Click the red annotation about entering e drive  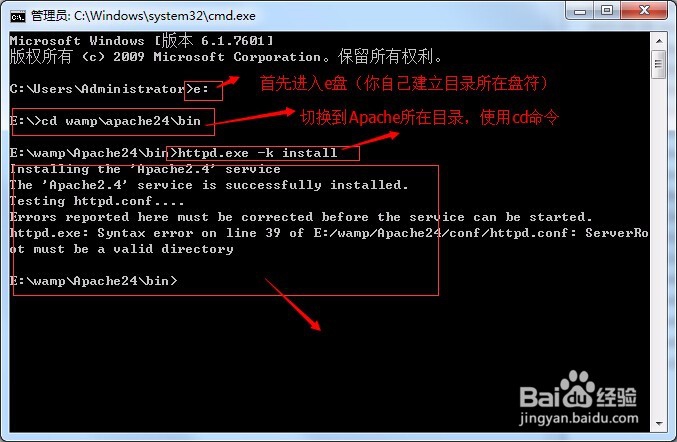(x=403, y=83)
